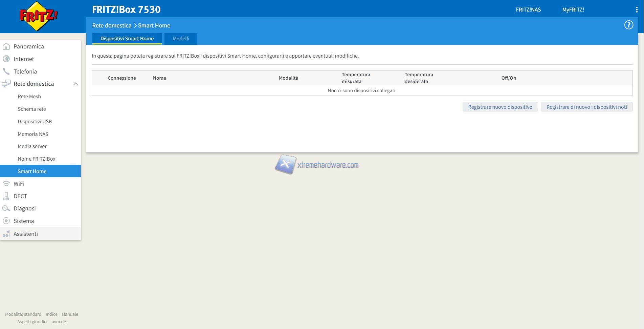Click the FRITZ! logo
Viewport: 644px width, 329px height.
click(39, 16)
